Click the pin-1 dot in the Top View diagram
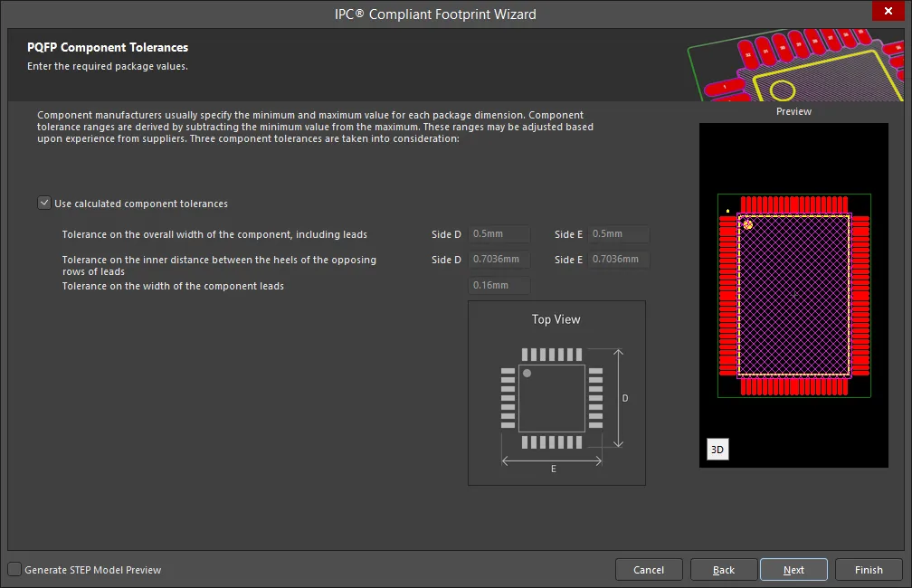The height and width of the screenshot is (588, 912). [x=527, y=374]
